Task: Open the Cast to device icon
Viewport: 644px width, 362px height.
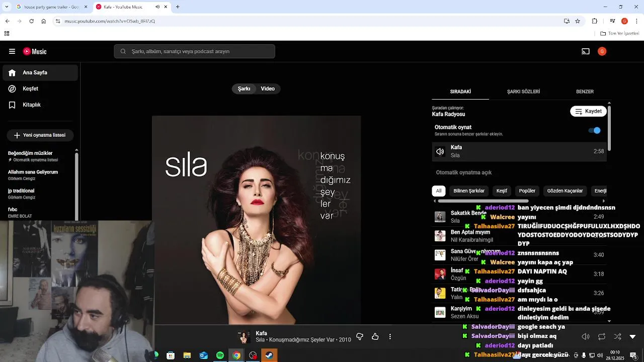Action: [586, 51]
